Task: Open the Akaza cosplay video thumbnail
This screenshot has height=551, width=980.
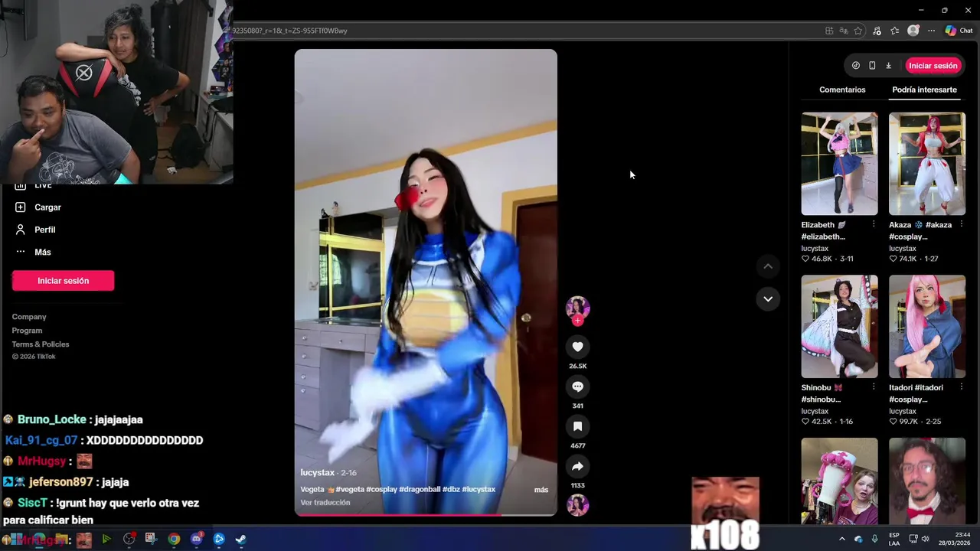Action: pyautogui.click(x=926, y=164)
